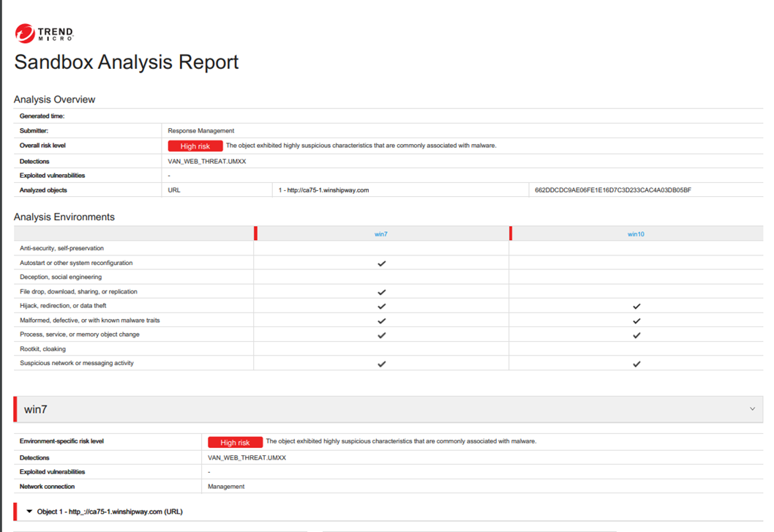Viewport: 774px width, 532px height.
Task: Collapse the Object 1 disclosure triangle
Action: [x=29, y=512]
